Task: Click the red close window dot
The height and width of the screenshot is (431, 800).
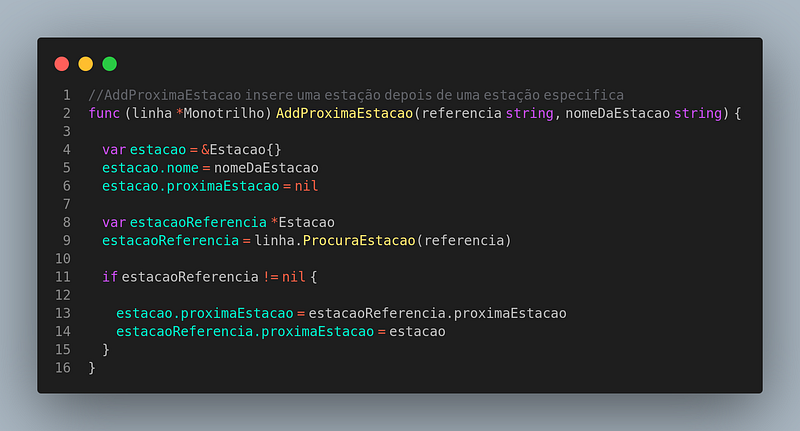Action: pos(62,64)
